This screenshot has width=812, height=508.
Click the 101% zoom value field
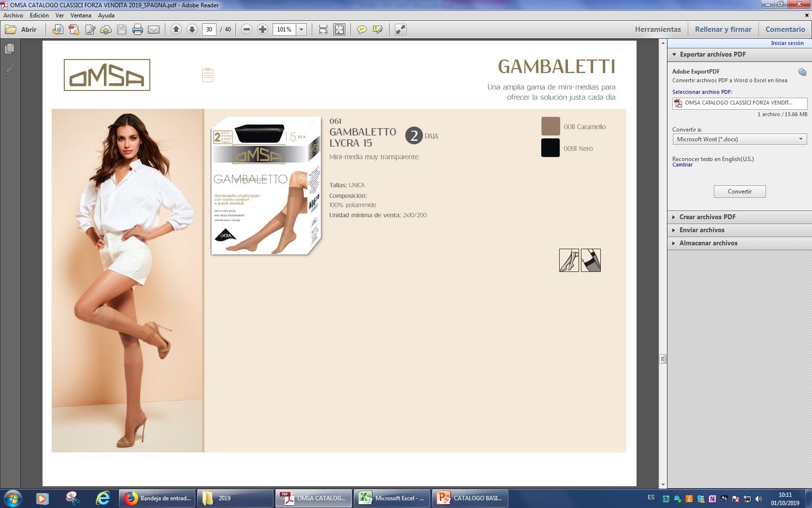point(284,30)
